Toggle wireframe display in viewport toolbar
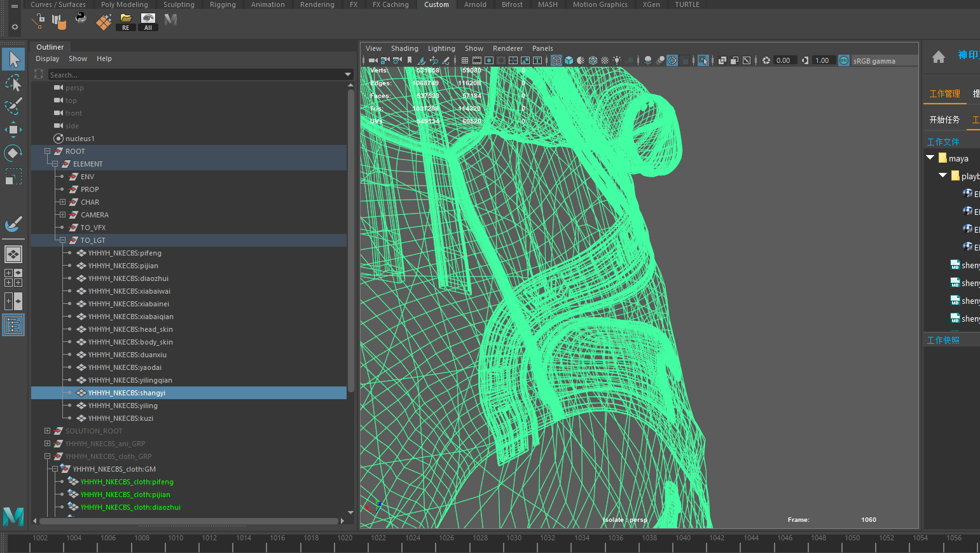Screen dimensions: 980x553 pyautogui.click(x=556, y=60)
